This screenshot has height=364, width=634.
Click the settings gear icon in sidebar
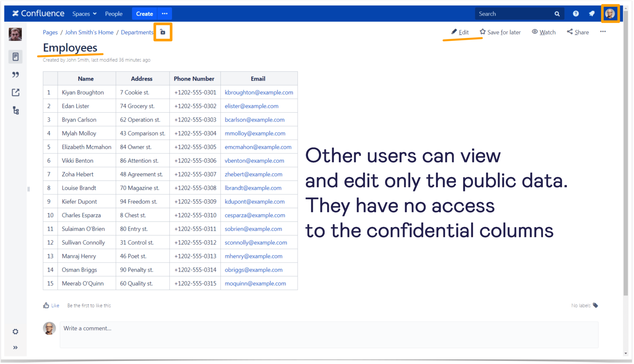pos(16,332)
